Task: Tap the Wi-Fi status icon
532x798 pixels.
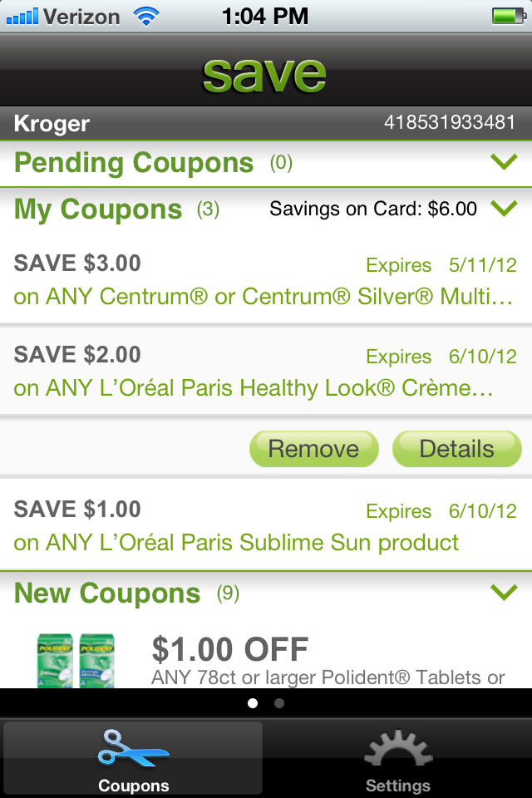Action: [147, 16]
